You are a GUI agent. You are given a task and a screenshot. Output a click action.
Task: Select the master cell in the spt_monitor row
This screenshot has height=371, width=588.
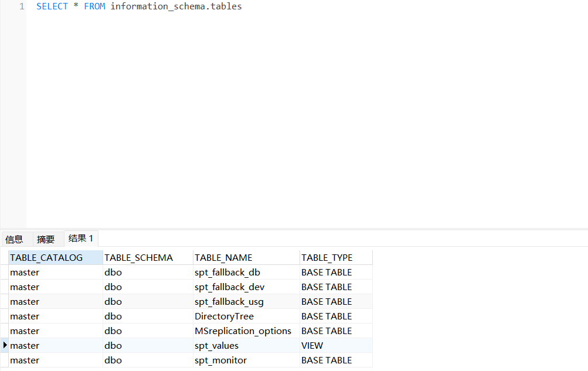pos(25,360)
